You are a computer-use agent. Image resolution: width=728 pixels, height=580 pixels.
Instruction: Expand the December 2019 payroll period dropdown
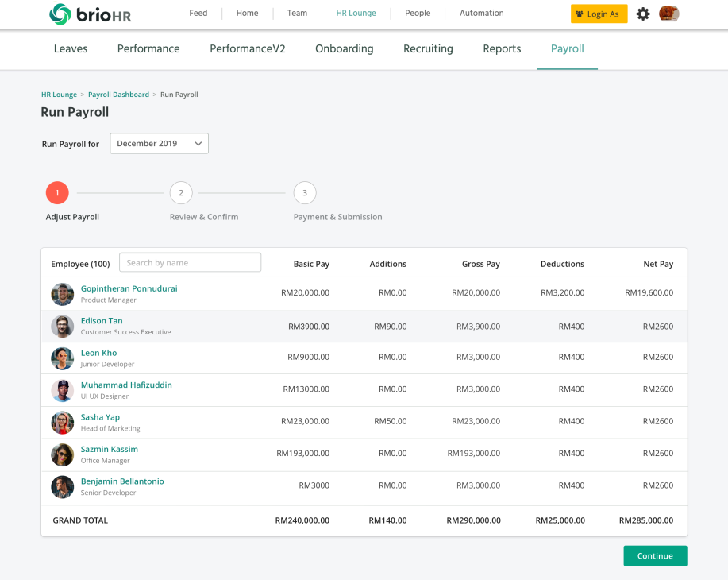point(159,144)
